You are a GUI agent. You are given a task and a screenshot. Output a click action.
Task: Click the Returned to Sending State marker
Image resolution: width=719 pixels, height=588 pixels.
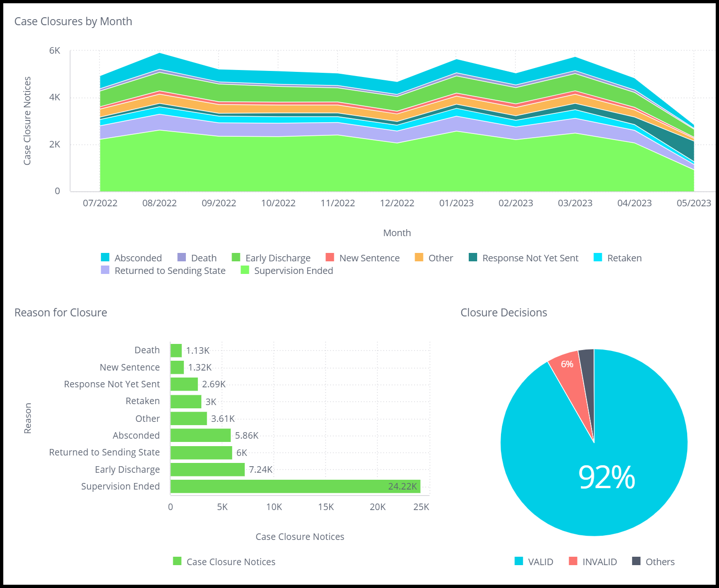pos(105,271)
